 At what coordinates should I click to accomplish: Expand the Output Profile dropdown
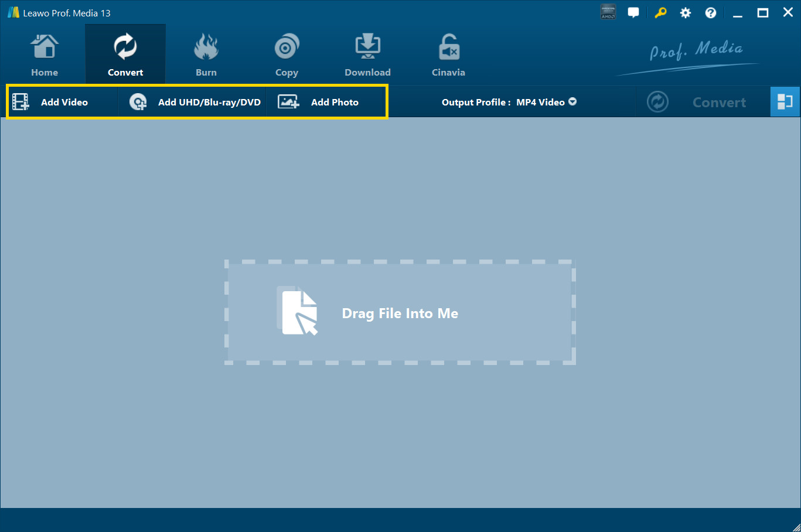tap(571, 101)
